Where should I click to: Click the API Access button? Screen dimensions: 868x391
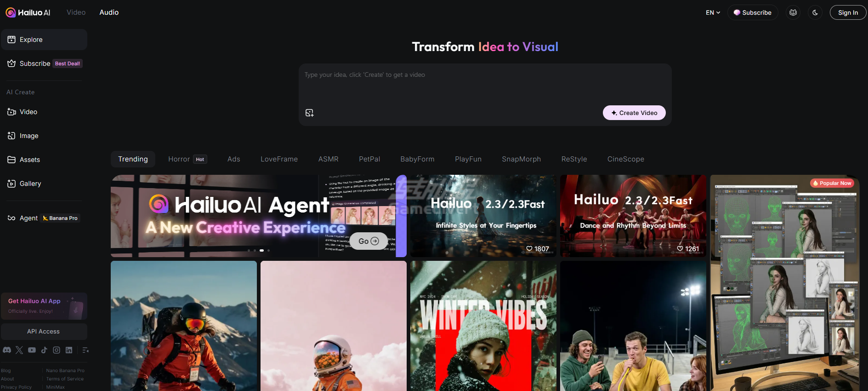coord(44,331)
